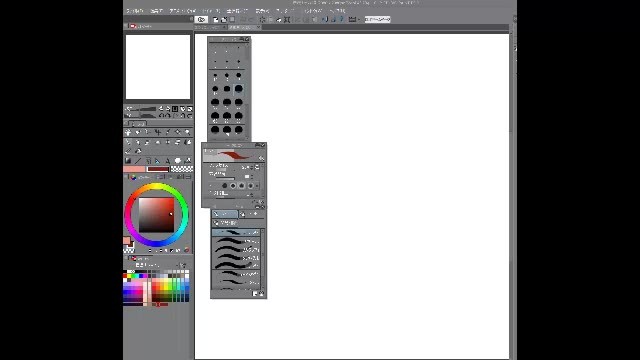The height and width of the screenshot is (360, 640).
Task: Select the Text tool (letter A)
Action: (x=167, y=161)
